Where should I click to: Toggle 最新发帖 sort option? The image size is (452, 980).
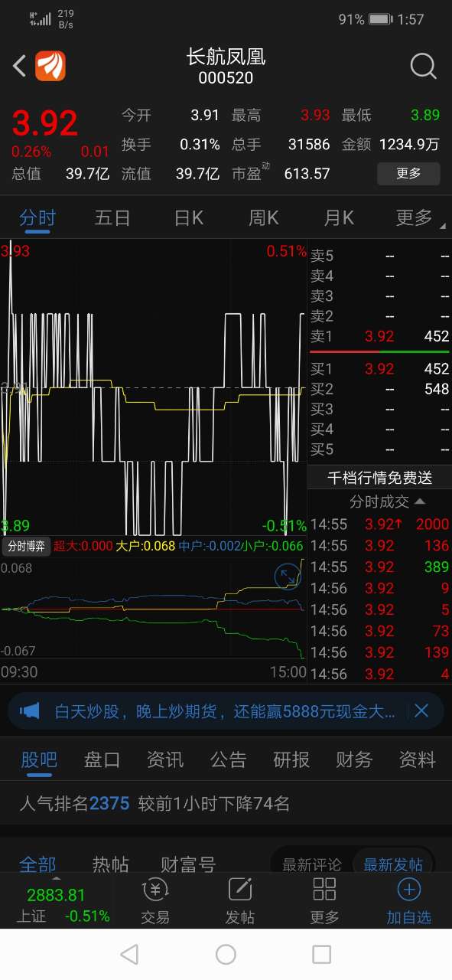tap(393, 864)
